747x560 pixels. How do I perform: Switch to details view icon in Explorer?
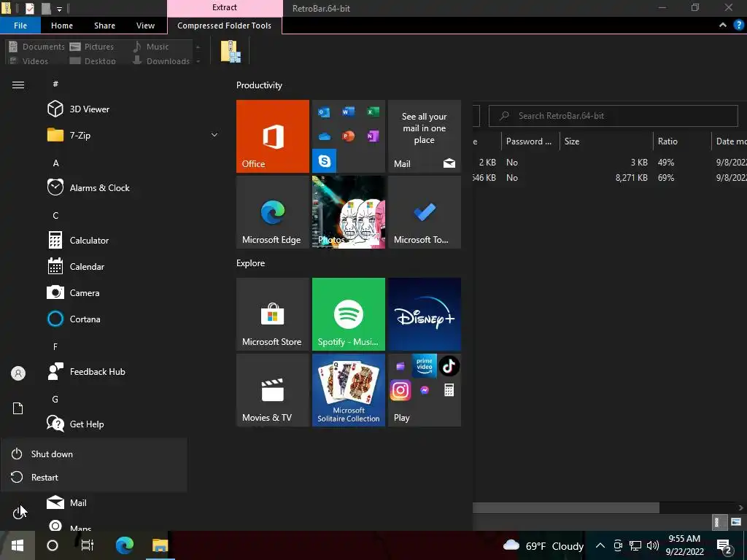718,522
